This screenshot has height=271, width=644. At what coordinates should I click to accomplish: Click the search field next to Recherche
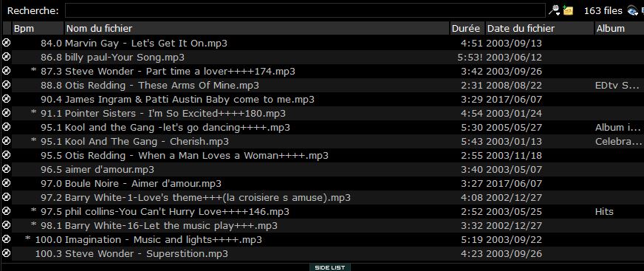[x=305, y=10]
